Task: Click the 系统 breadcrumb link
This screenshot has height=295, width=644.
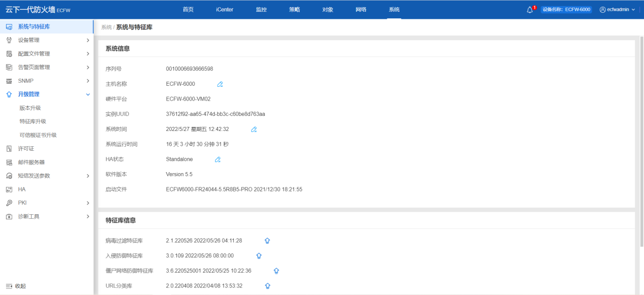Action: [x=106, y=27]
